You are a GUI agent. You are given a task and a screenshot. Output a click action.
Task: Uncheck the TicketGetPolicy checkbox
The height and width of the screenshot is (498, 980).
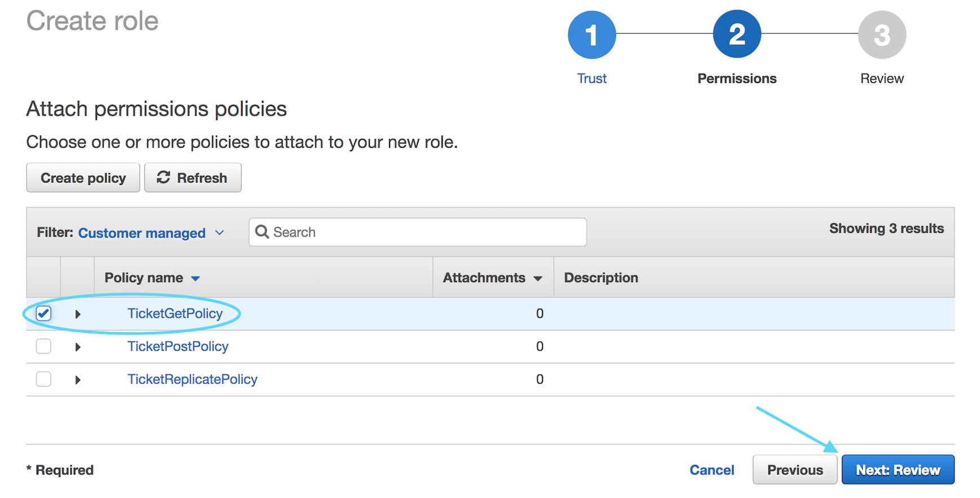[43, 313]
